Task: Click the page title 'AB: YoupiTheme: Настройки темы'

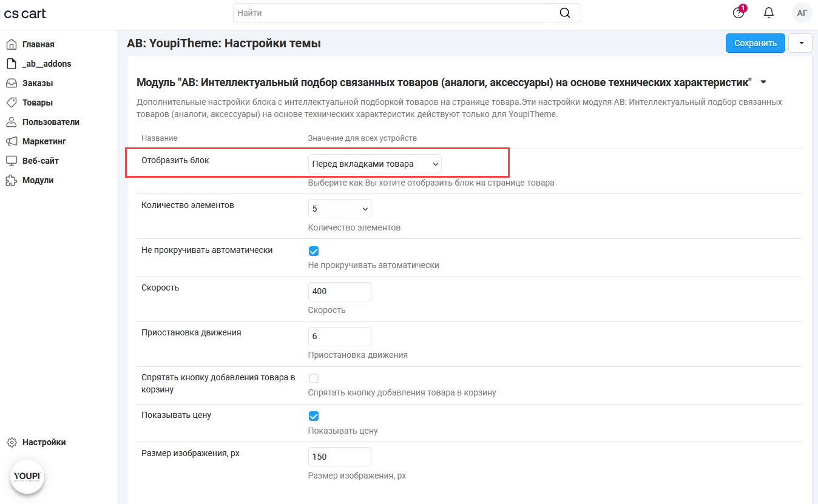Action: click(x=224, y=44)
